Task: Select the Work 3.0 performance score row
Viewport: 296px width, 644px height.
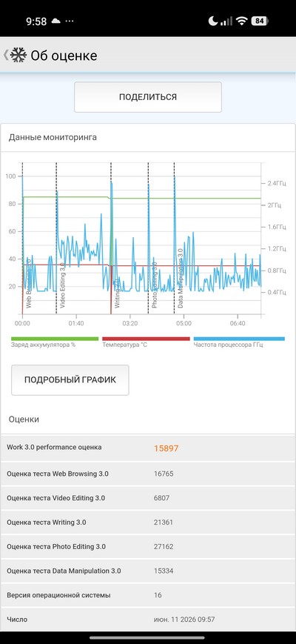Action: [x=147, y=448]
